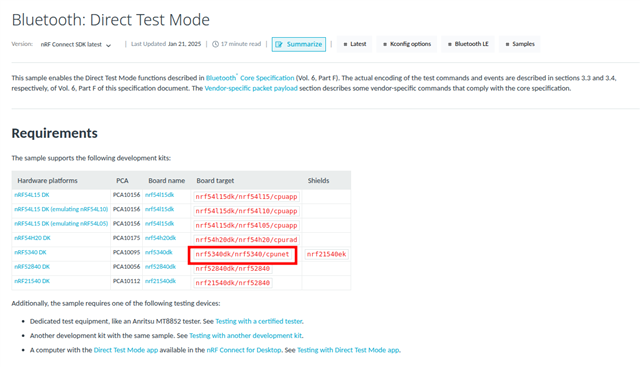This screenshot has height=367, width=640.
Task: Open the Samples tag
Action: pyautogui.click(x=520, y=44)
